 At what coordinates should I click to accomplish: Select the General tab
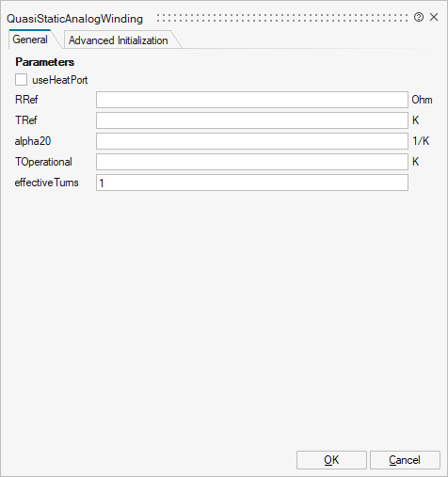point(30,40)
